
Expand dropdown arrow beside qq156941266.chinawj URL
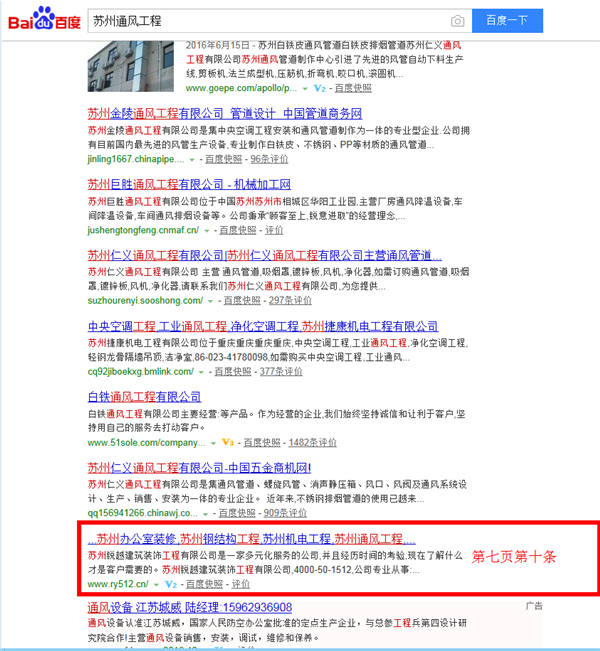coord(205,514)
